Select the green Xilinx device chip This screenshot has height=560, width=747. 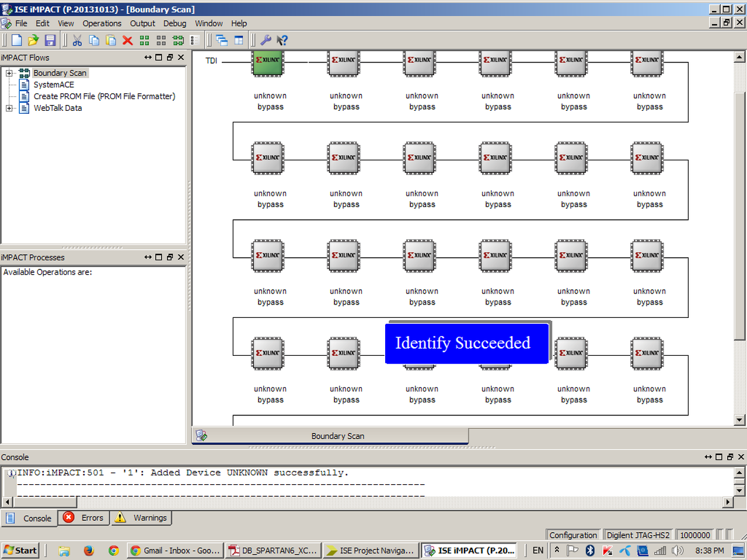point(268,63)
